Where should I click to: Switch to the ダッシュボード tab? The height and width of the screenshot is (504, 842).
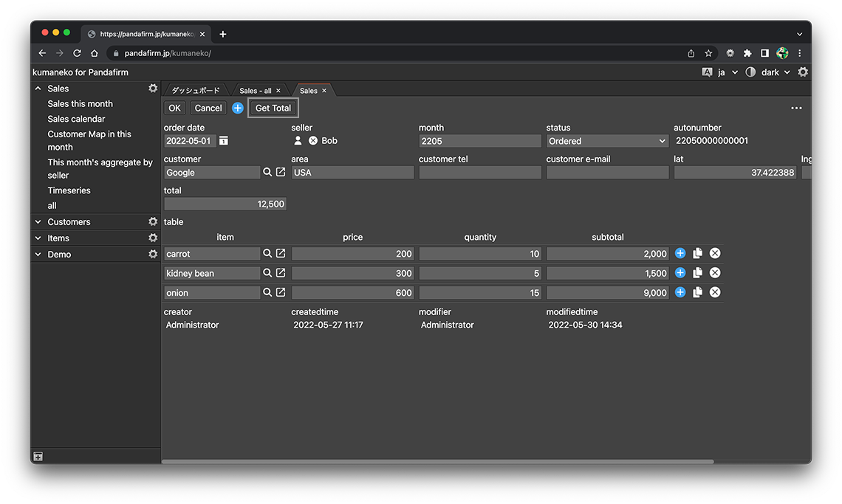click(x=196, y=91)
